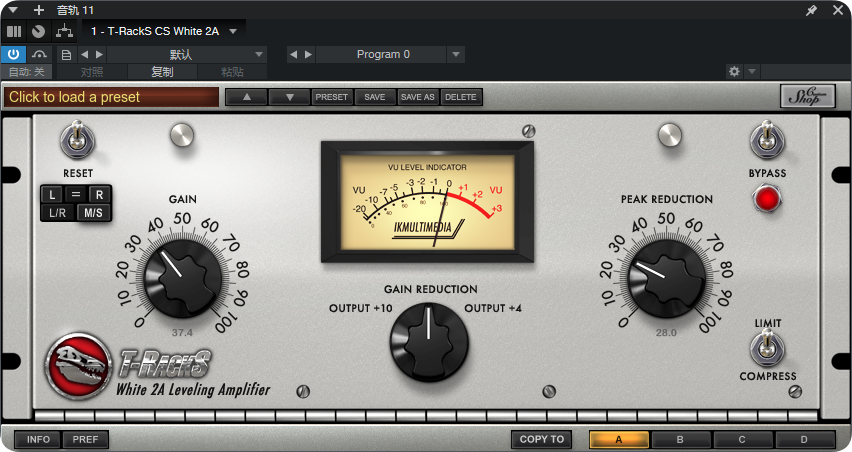Image resolution: width=852 pixels, height=452 pixels.
Task: Open the PRESET menu button
Action: pyautogui.click(x=331, y=97)
